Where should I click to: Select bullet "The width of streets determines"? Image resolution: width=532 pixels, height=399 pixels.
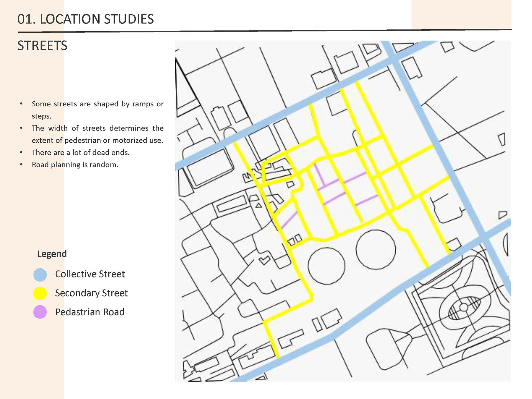pyautogui.click(x=98, y=134)
